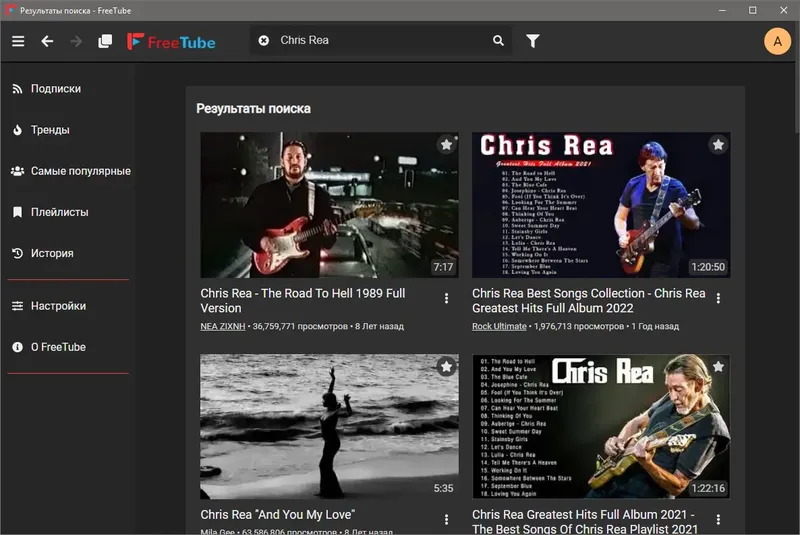The height and width of the screenshot is (535, 800).
Task: Click the History clock icon
Action: [17, 253]
